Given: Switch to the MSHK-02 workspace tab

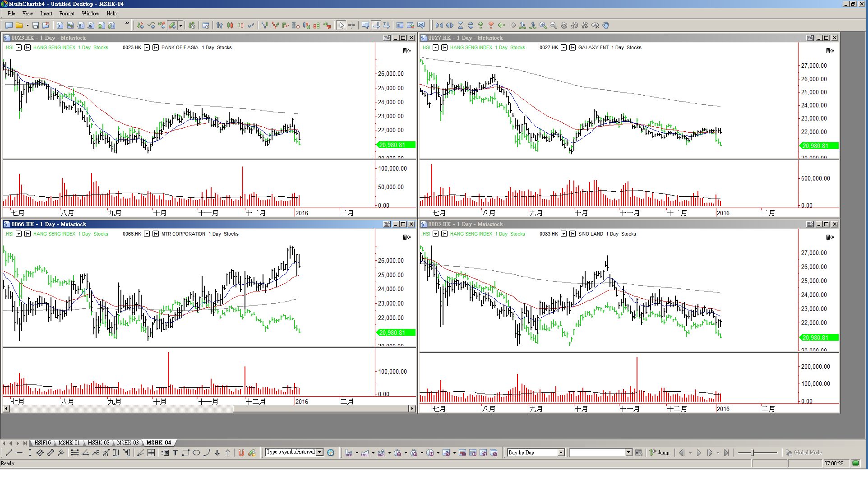Looking at the screenshot, I should (x=98, y=443).
